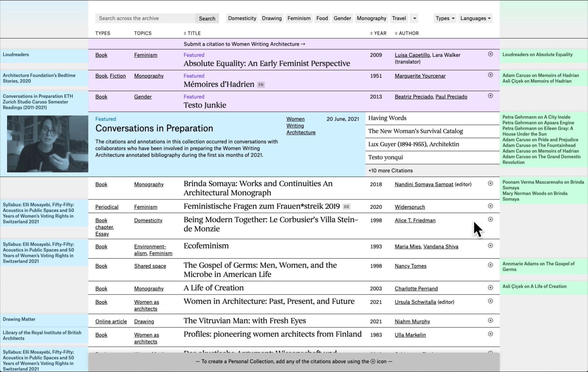Open the Languages dropdown filter
Viewport: 588px width, 372px height.
click(475, 18)
